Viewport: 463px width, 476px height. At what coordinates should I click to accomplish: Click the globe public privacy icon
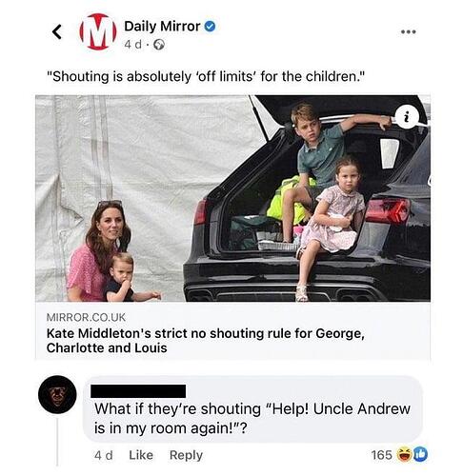coord(159,45)
